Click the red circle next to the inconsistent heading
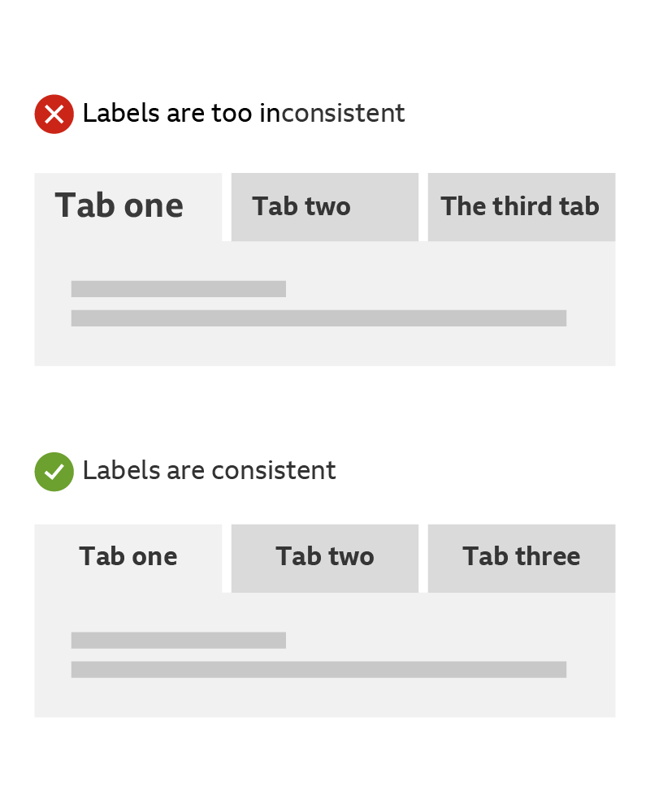This screenshot has height=812, width=650. [54, 114]
